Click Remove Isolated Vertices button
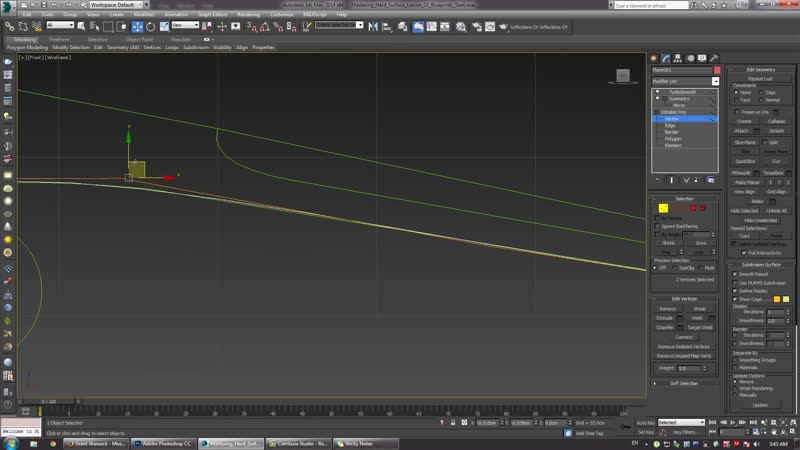Image resolution: width=800 pixels, height=450 pixels. click(684, 347)
